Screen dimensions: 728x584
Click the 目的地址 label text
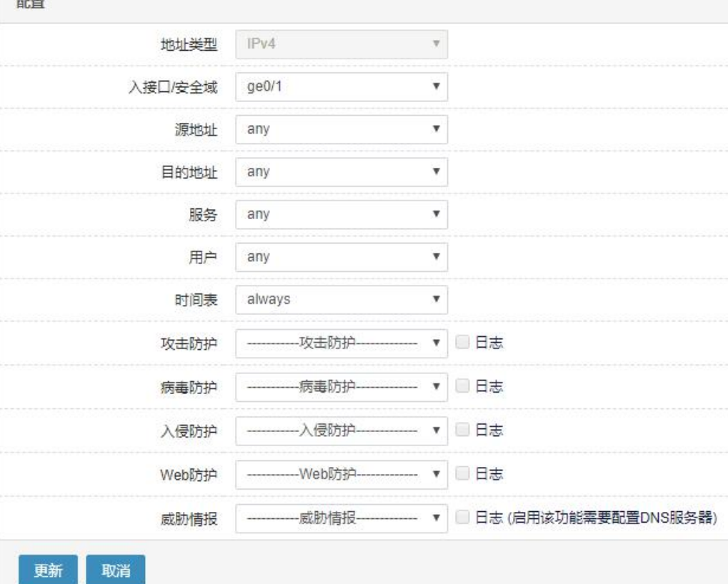[189, 173]
